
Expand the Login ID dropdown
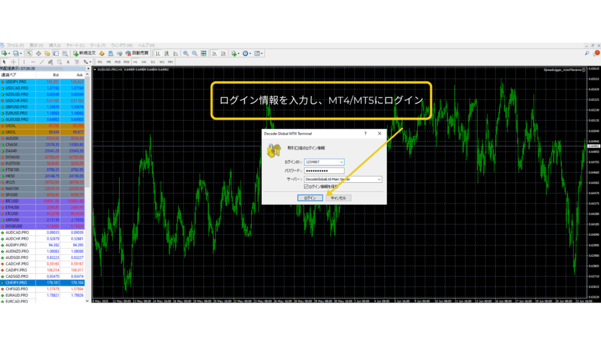click(x=341, y=162)
